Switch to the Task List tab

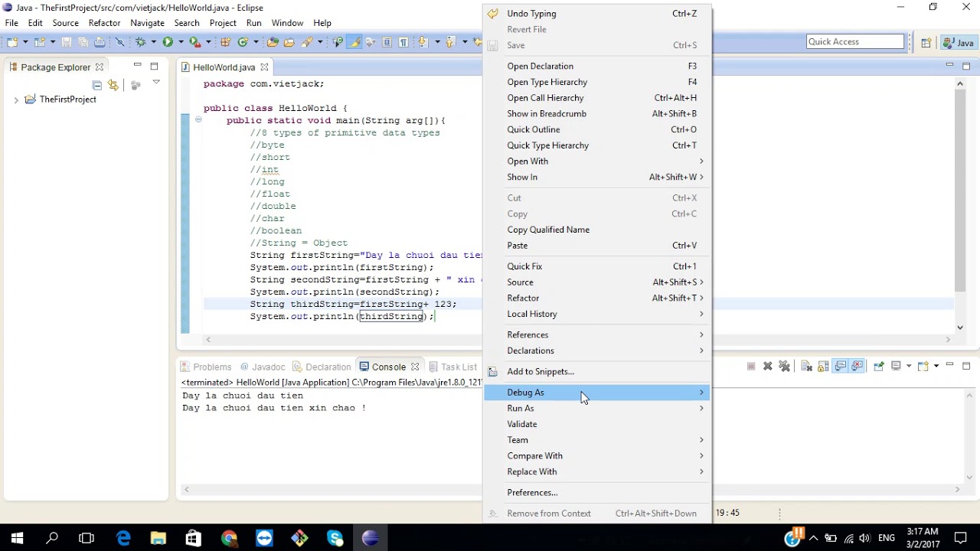[452, 367]
